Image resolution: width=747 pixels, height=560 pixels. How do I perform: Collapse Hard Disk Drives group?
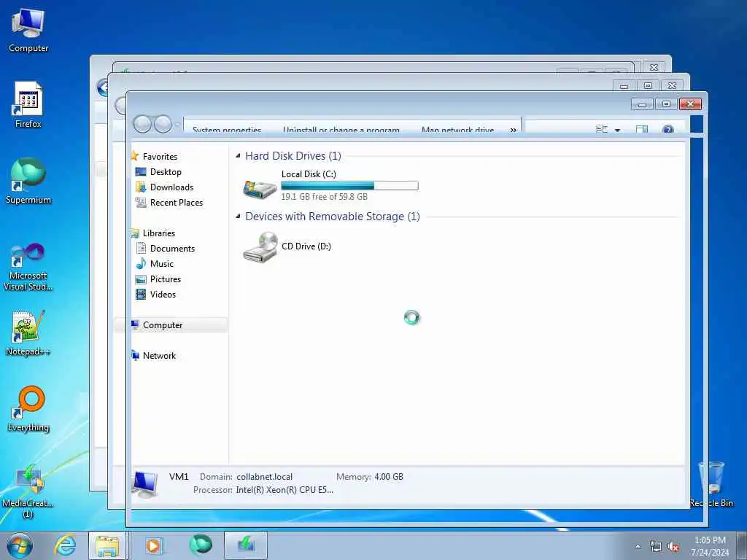click(238, 156)
